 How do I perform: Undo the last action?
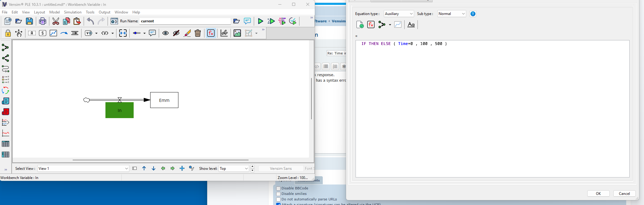(x=90, y=21)
